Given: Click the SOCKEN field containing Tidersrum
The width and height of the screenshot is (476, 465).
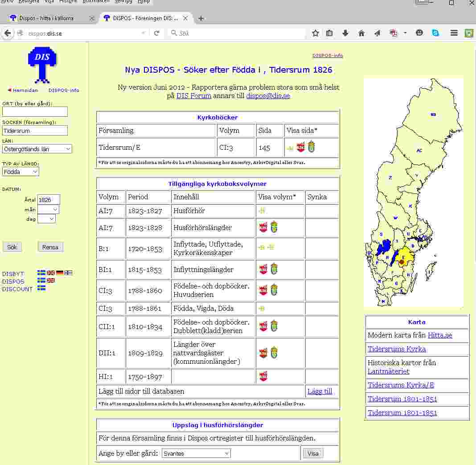Looking at the screenshot, I should coord(35,131).
